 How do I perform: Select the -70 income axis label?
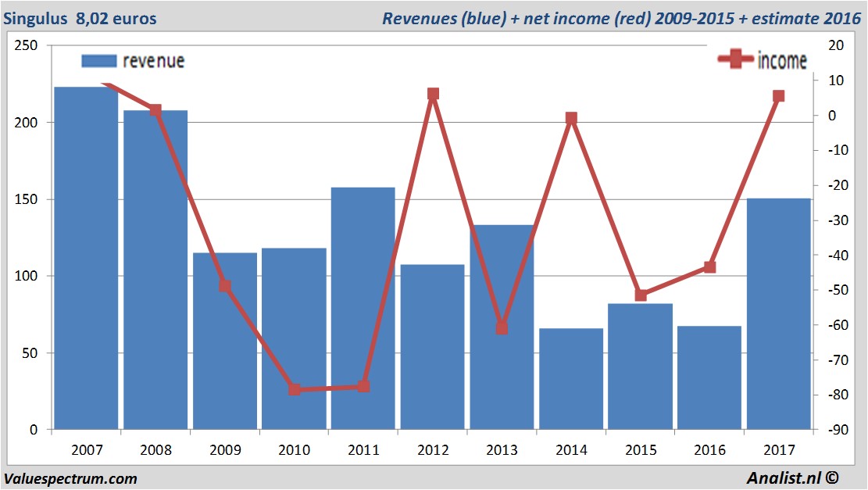click(838, 360)
